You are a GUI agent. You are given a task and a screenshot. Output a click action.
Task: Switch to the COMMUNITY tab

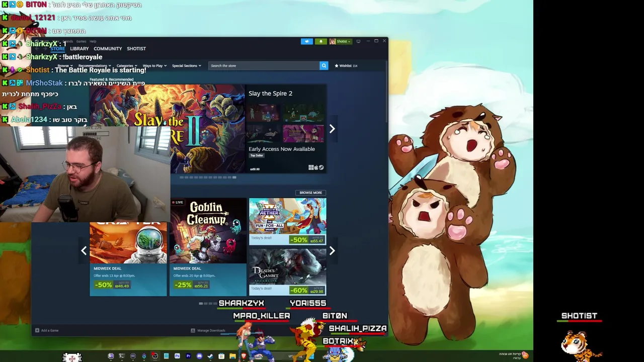tap(108, 49)
